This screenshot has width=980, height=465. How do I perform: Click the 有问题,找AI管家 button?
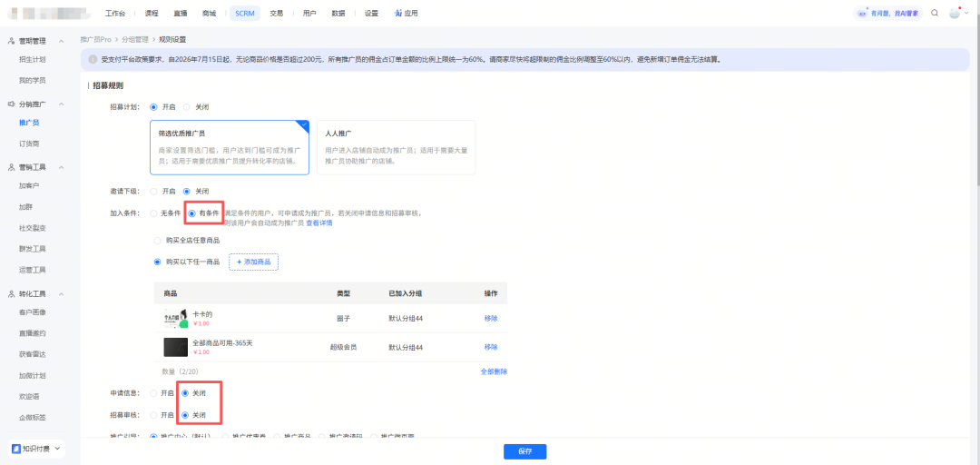click(x=888, y=13)
